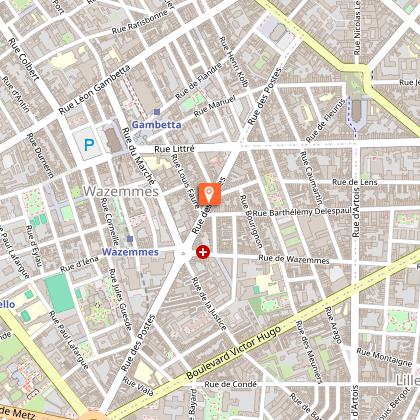Click the grey Wazemmes neighborhood label
This screenshot has height=420, width=420.
[121, 191]
